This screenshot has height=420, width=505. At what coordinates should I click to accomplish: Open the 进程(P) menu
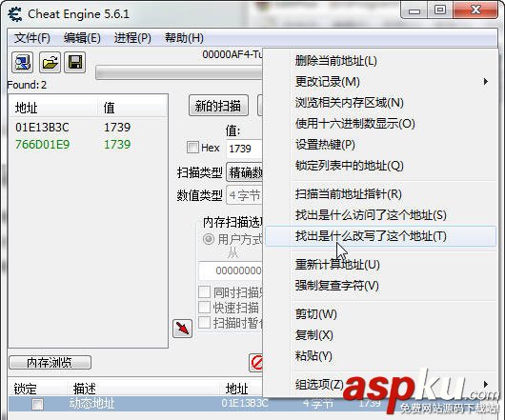point(132,38)
